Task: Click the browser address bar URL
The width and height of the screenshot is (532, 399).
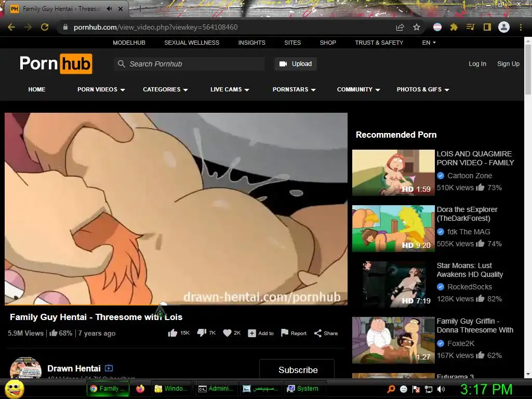Action: click(155, 27)
